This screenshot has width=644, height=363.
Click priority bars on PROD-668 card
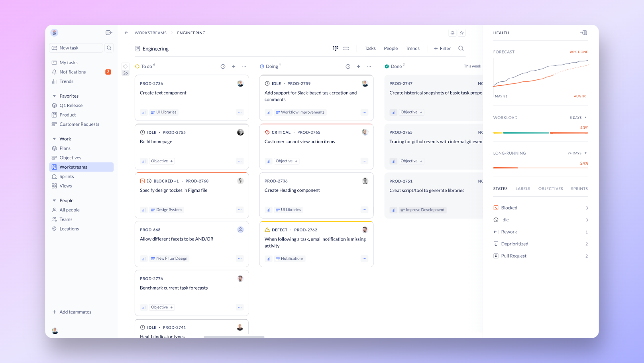click(x=144, y=258)
